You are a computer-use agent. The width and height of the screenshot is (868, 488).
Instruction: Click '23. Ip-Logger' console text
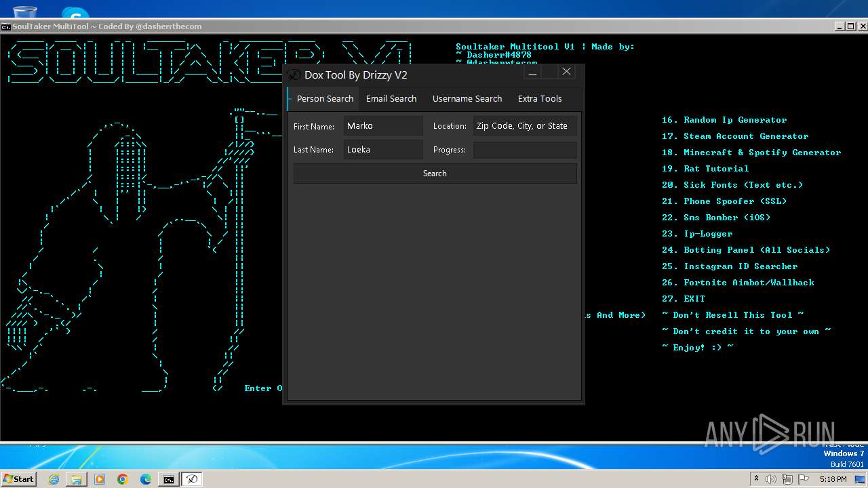[697, 234]
